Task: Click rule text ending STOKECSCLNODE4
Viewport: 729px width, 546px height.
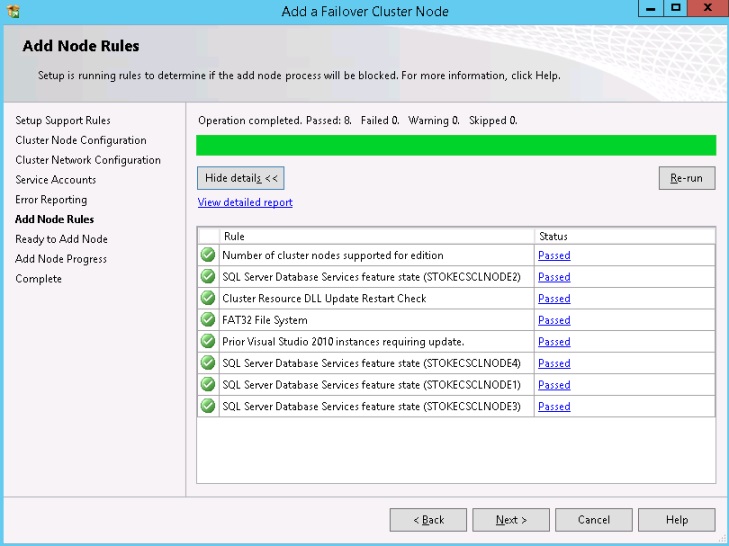Action: click(371, 363)
